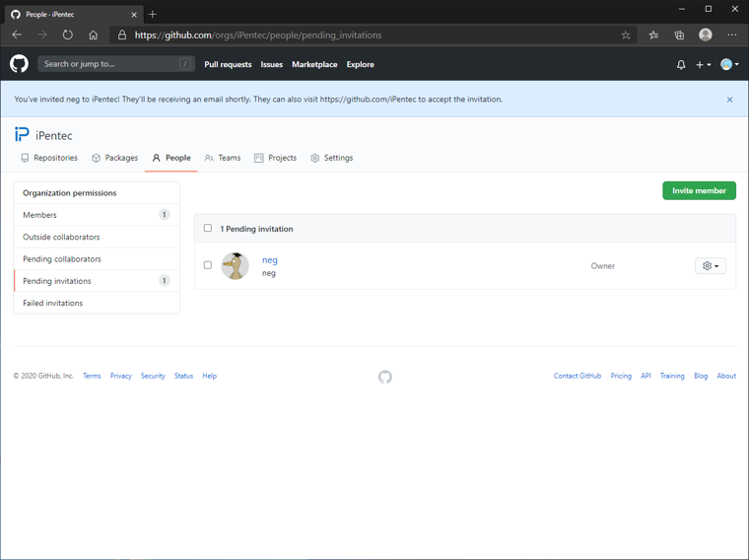Open the Explore page
The image size is (749, 560).
[360, 64]
